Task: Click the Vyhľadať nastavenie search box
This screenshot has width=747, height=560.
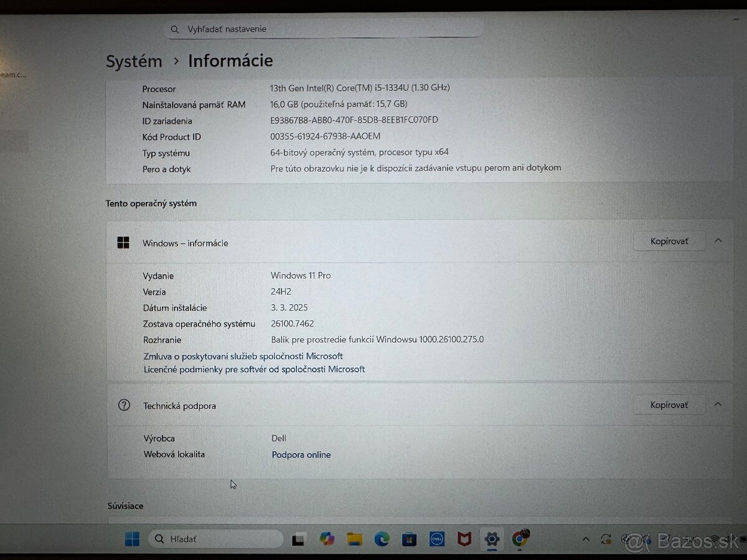Action: pos(322,29)
